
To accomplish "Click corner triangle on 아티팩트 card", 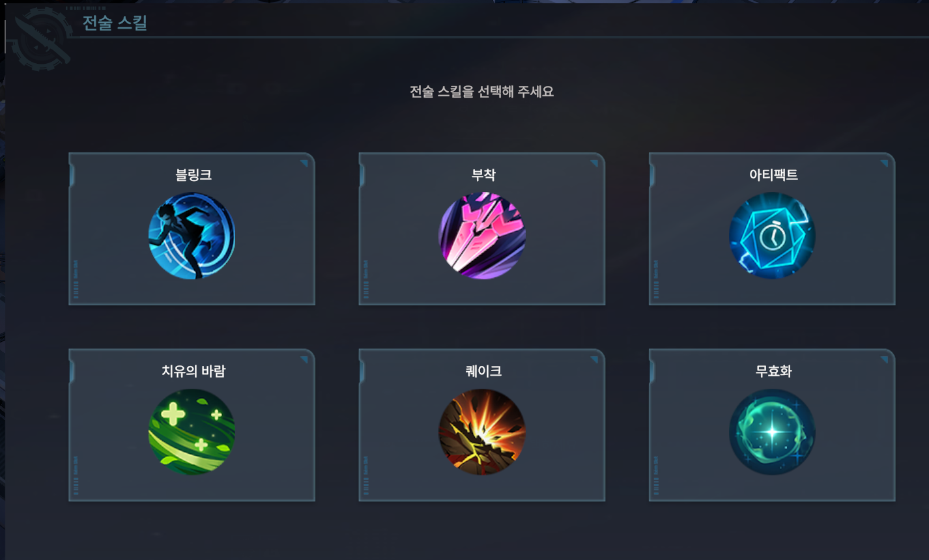I will click(x=884, y=163).
